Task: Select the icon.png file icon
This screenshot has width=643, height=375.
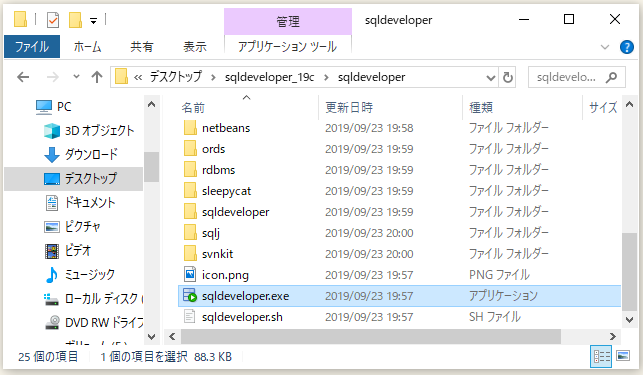Action: pos(190,274)
